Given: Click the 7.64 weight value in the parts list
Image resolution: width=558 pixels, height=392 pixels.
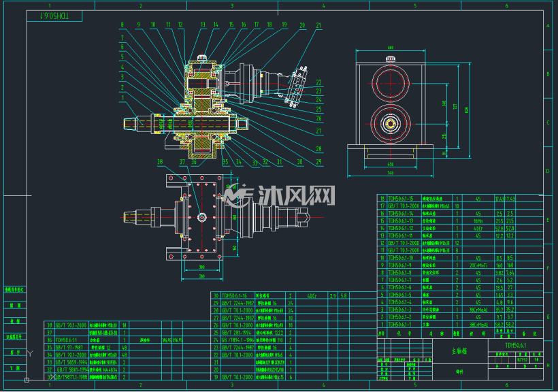Looking at the screenshot, I should [510, 273].
